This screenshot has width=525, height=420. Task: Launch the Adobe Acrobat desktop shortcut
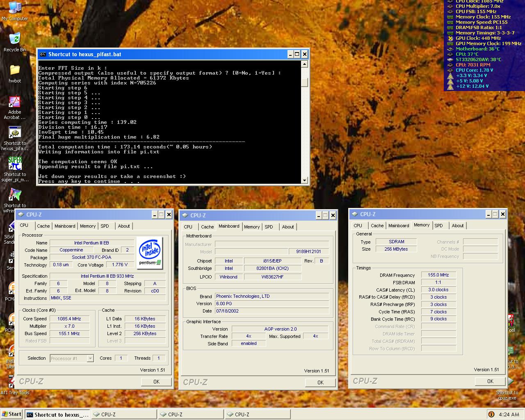coord(15,107)
